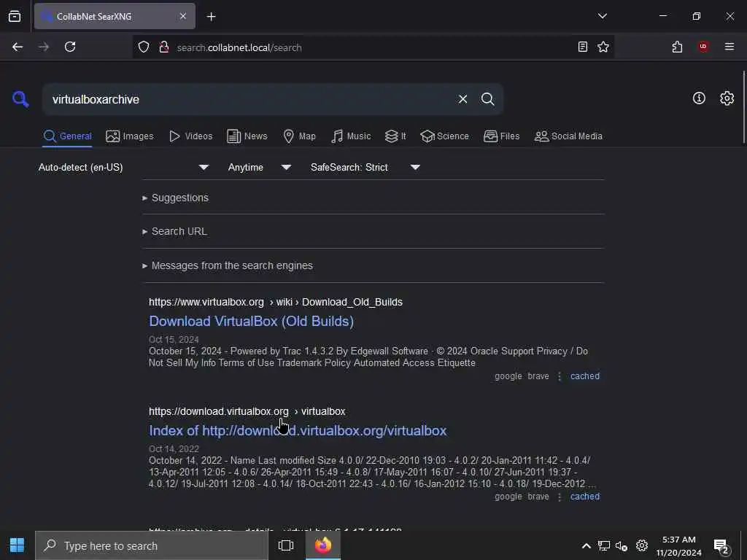Click the page vertical scrollbar

pos(743,106)
